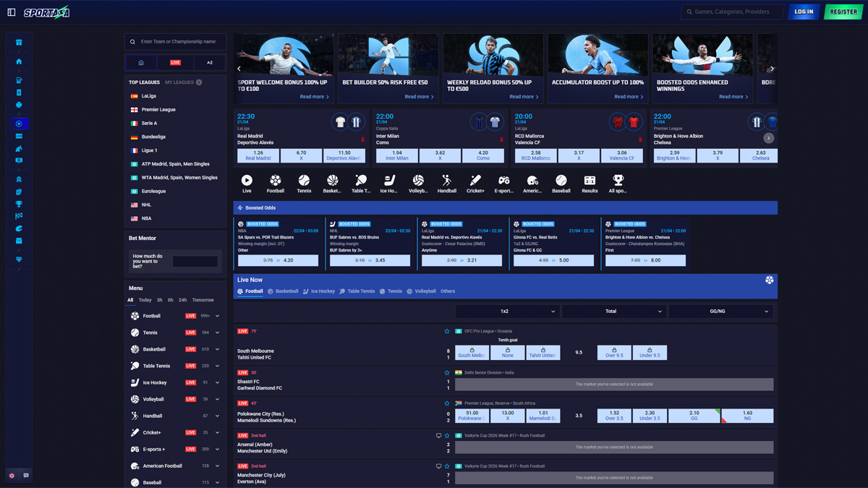The height and width of the screenshot is (488, 868).
Task: Filter menu by Today
Action: 145,300
